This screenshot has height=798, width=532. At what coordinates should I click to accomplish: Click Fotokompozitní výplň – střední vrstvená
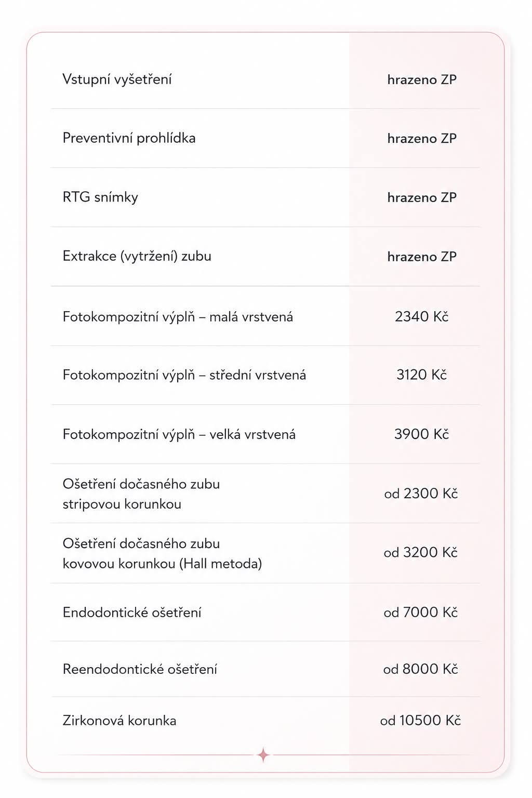[184, 375]
